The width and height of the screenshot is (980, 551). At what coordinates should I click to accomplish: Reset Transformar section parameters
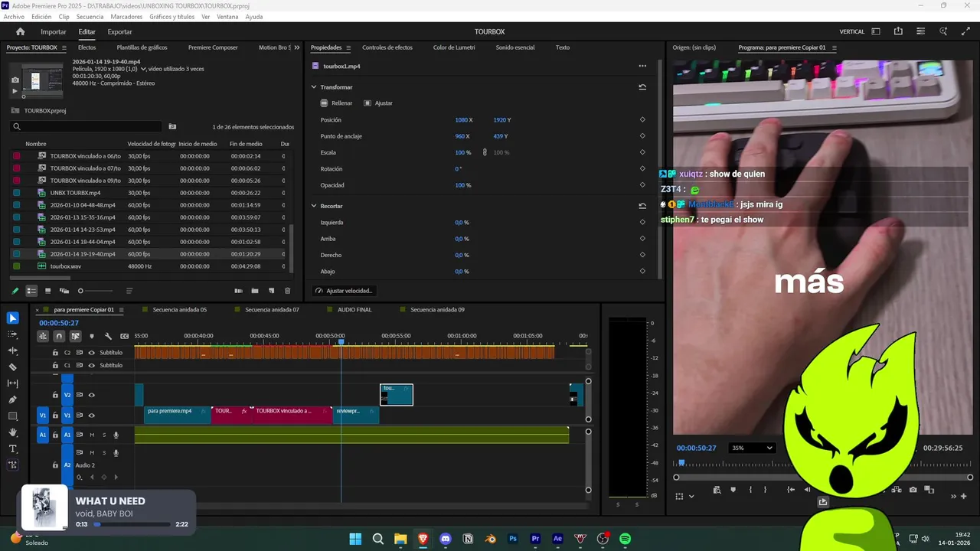[x=642, y=87]
